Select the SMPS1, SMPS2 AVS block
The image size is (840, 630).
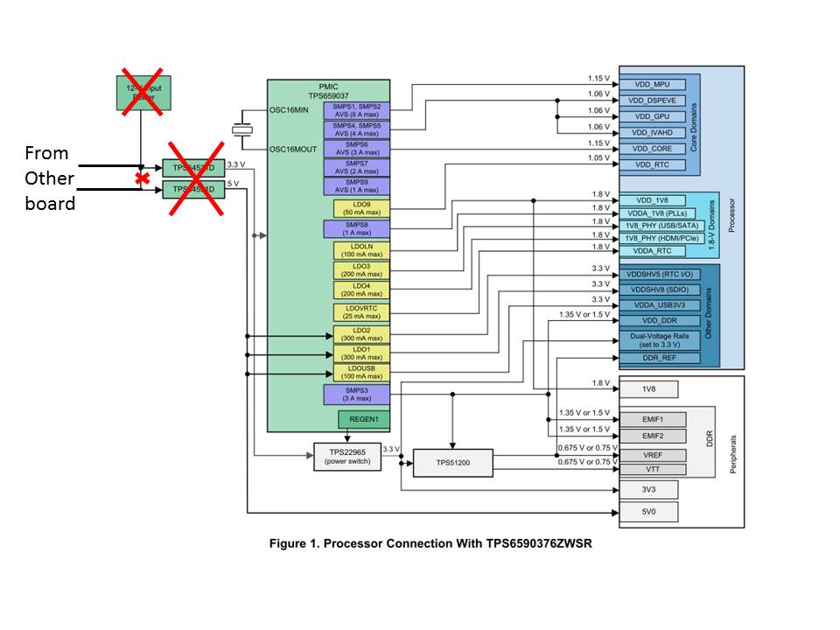[356, 111]
